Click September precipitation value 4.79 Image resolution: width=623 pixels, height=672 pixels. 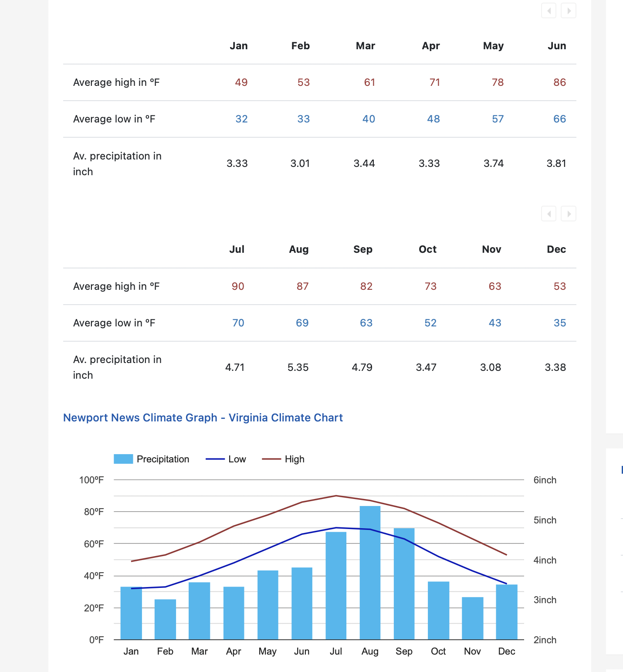362,367
